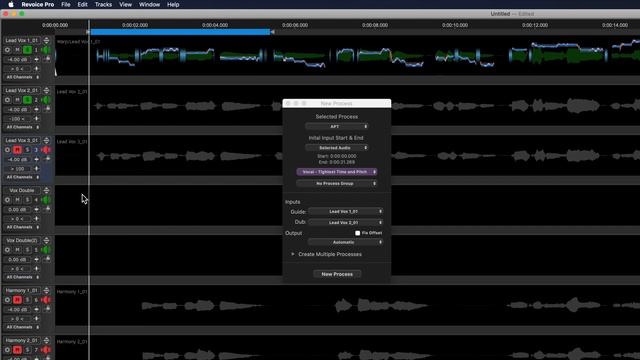Enable the Fix Offset checkbox
The width and height of the screenshot is (640, 360).
pyautogui.click(x=358, y=233)
